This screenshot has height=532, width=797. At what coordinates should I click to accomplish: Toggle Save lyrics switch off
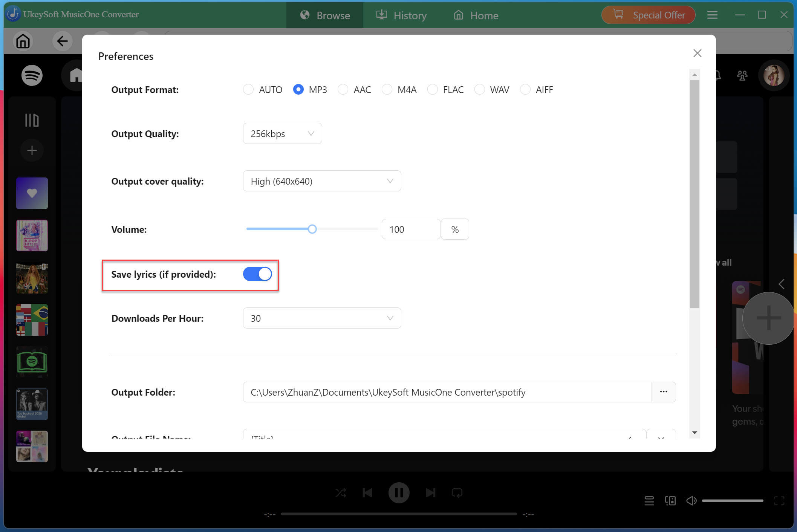[x=257, y=274]
